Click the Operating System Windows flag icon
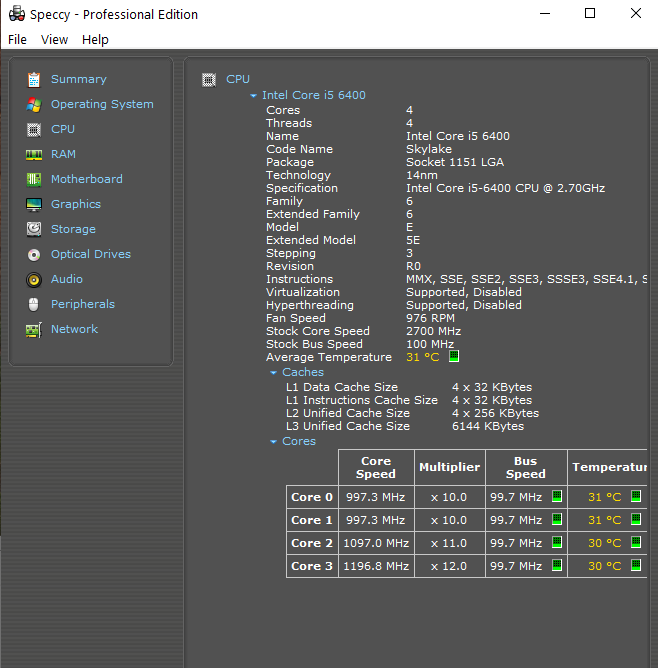 (x=34, y=104)
